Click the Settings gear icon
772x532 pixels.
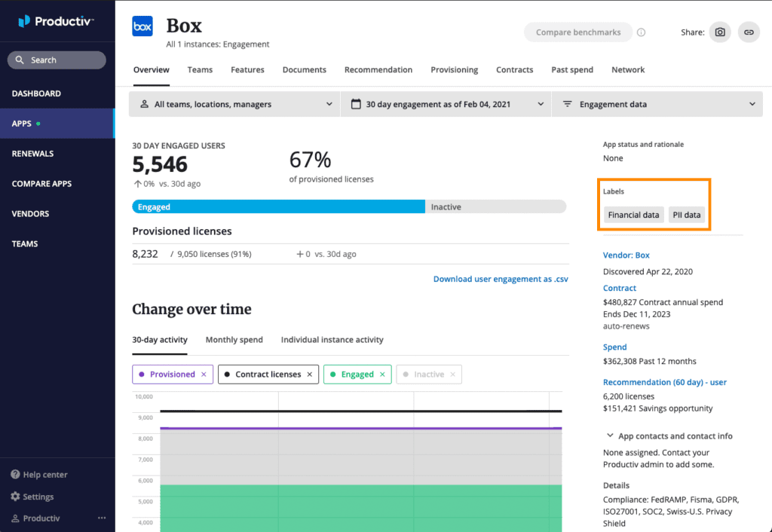coord(15,497)
